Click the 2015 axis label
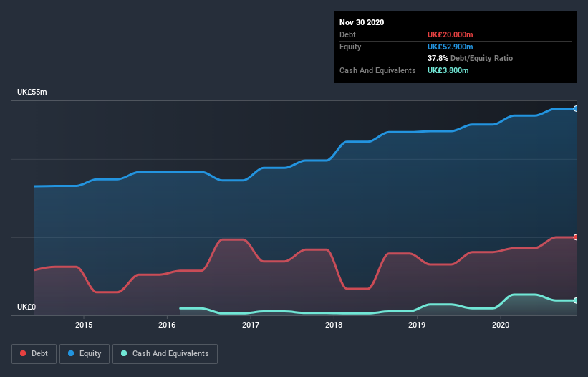Image resolution: width=588 pixels, height=377 pixels. (84, 325)
